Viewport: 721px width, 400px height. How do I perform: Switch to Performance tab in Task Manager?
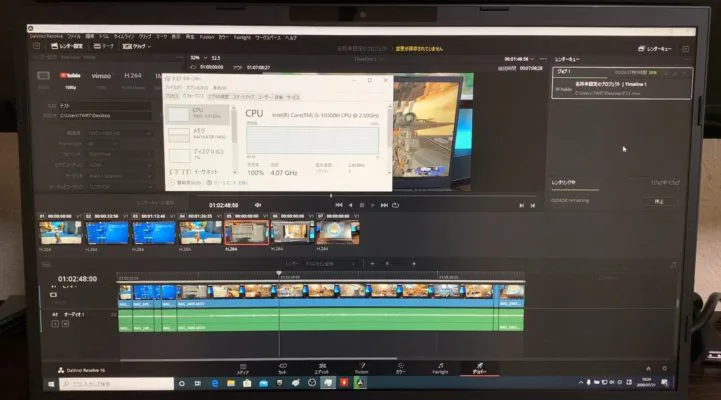click(193, 97)
